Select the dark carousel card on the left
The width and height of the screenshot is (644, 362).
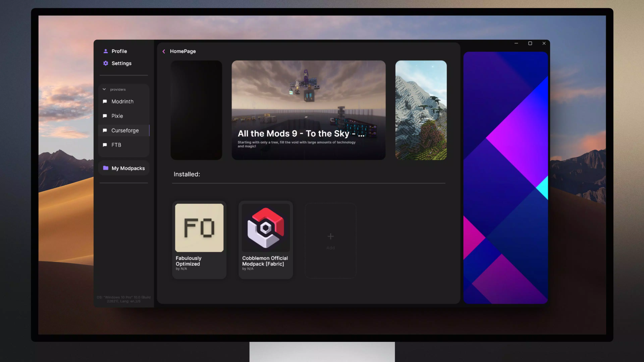[196, 110]
